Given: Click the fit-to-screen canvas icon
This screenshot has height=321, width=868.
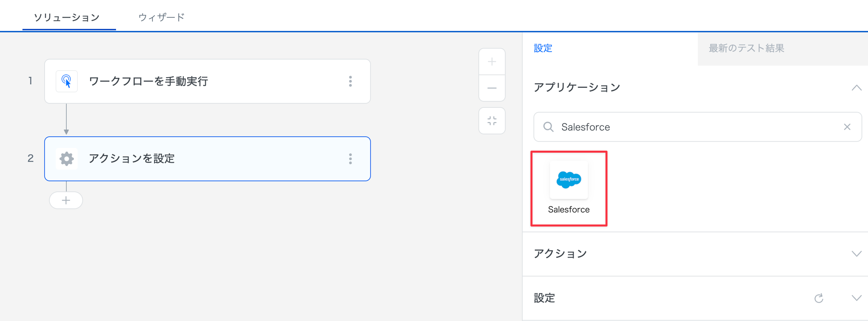Looking at the screenshot, I should point(492,121).
